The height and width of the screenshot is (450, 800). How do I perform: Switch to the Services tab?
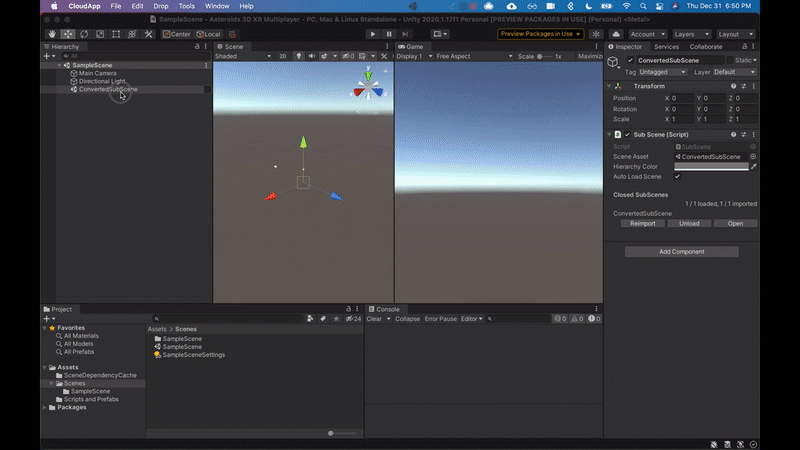tap(666, 47)
